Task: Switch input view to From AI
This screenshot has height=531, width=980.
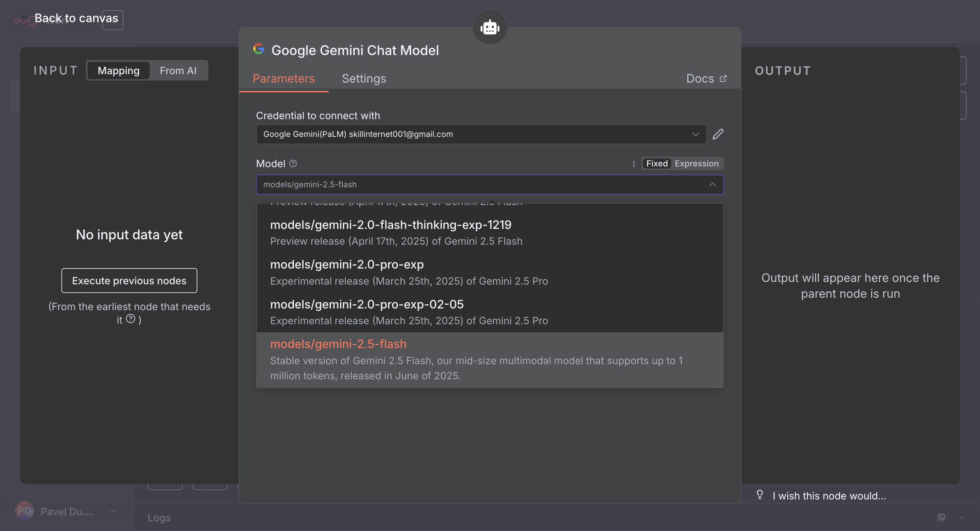Action: (x=178, y=71)
